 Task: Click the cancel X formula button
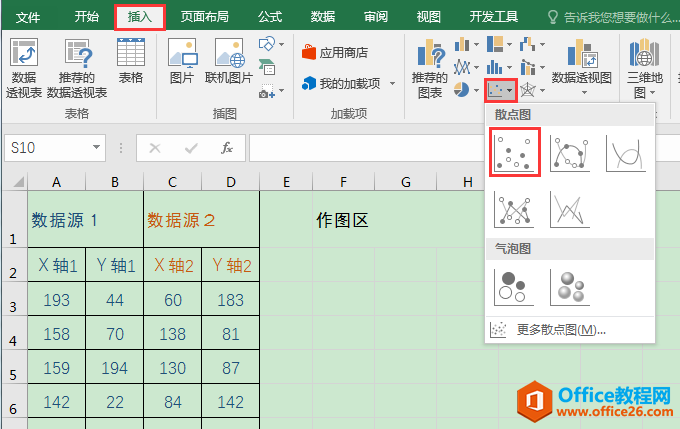coord(155,148)
